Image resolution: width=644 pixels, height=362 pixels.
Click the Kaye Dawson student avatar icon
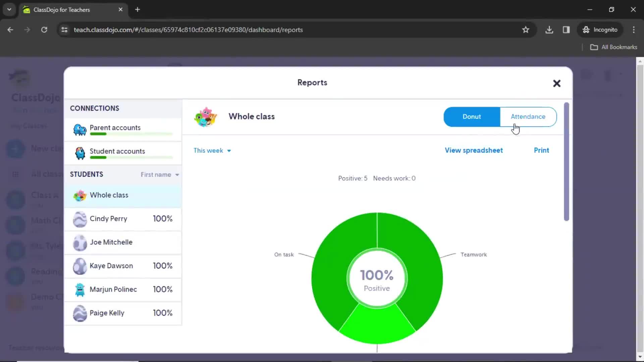coord(79,266)
